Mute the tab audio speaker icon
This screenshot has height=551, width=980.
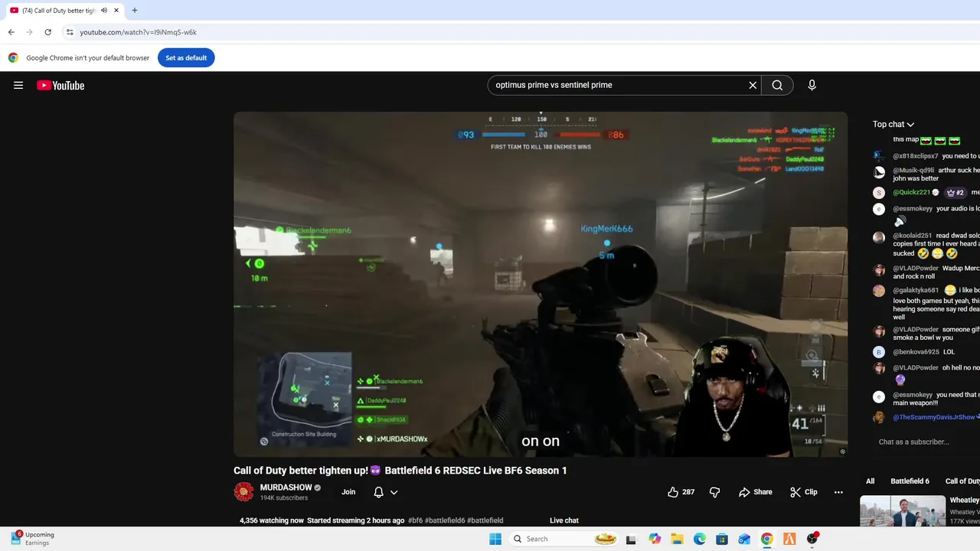click(x=104, y=11)
